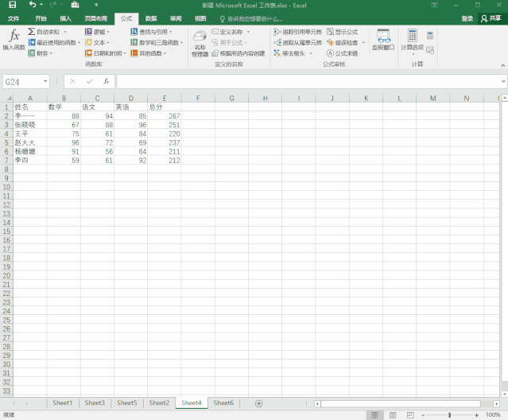Viewport: 508px width, 420px height.
Task: Open the Calculation Options (计算选项) dropdown
Action: tap(412, 41)
